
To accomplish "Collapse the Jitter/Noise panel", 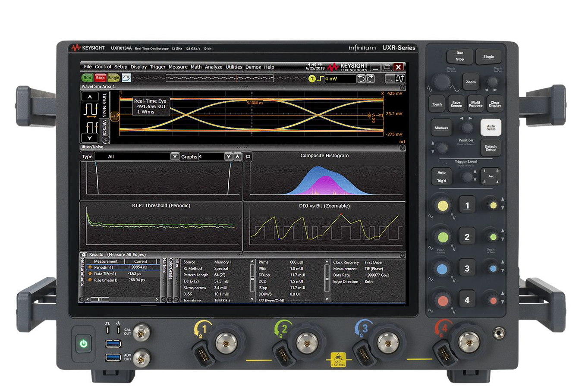I will pos(402,147).
